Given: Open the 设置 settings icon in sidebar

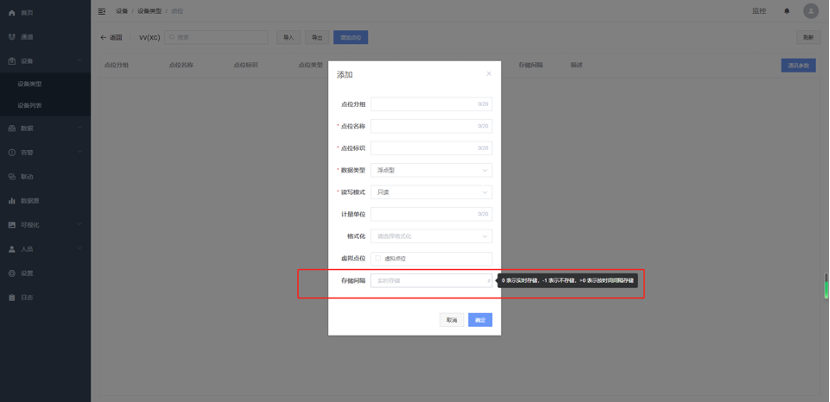Looking at the screenshot, I should [12, 273].
